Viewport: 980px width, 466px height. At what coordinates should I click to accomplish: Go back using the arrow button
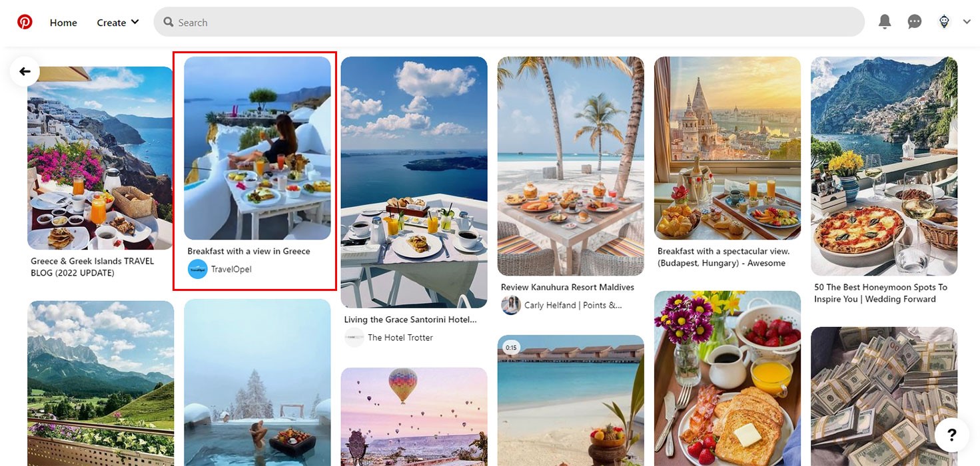(25, 71)
